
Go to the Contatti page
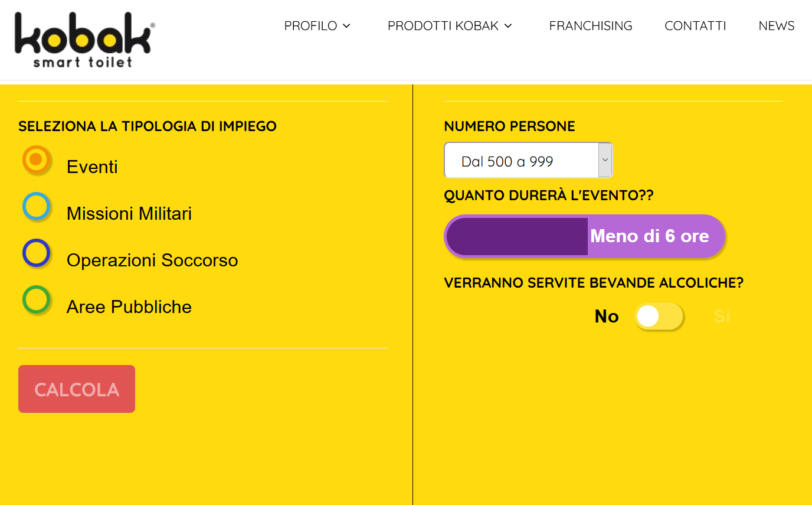click(x=695, y=26)
